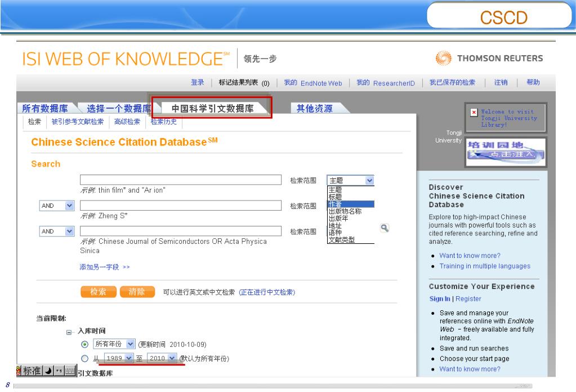Screen dimensions: 576x392
Task: Click the Register link
Action: pos(468,299)
